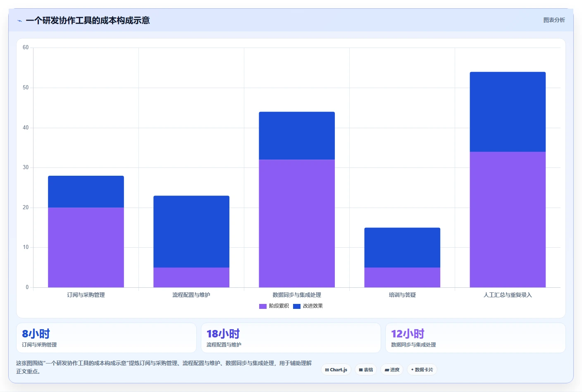The image size is (582, 392).
Task: Click the blue bar segment for 订阅与采购管理
Action: click(86, 191)
